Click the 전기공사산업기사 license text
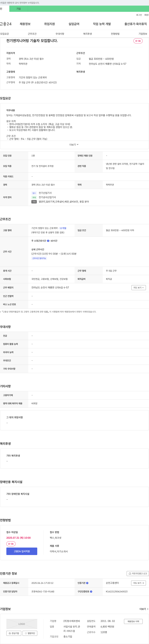The image size is (149, 644). [x=47, y=198]
